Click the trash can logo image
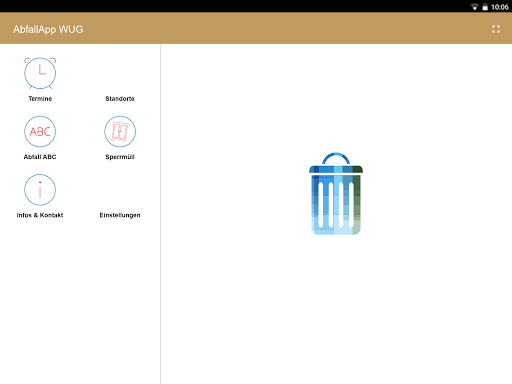The width and height of the screenshot is (512, 384). pyautogui.click(x=336, y=194)
